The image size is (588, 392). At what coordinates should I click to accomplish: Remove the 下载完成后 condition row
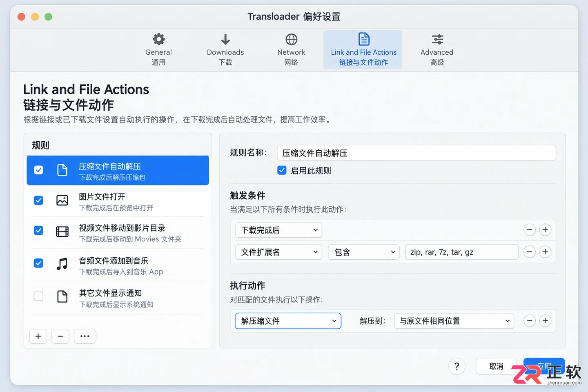(x=530, y=230)
